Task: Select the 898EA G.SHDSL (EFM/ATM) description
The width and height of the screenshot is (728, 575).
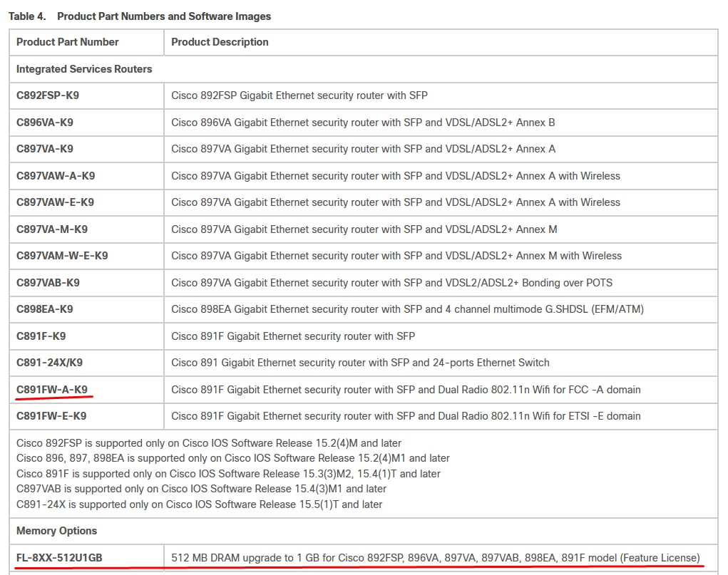Action: tap(408, 309)
